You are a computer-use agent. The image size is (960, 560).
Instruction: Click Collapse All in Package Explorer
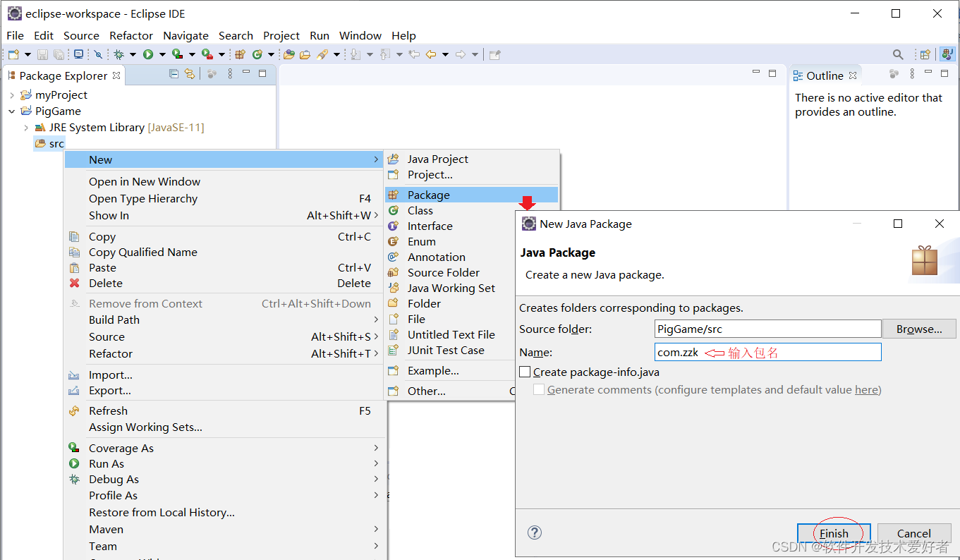pyautogui.click(x=174, y=74)
